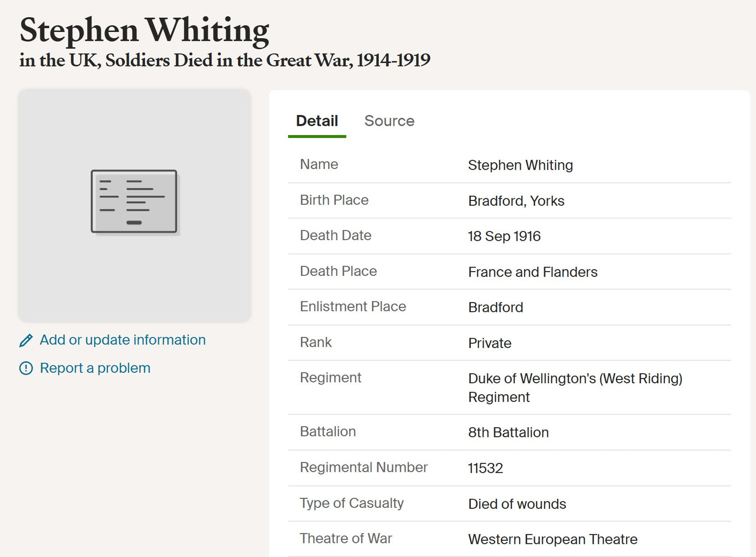Viewport: 756px width, 557px height.
Task: Click regimental number 11532
Action: (485, 468)
